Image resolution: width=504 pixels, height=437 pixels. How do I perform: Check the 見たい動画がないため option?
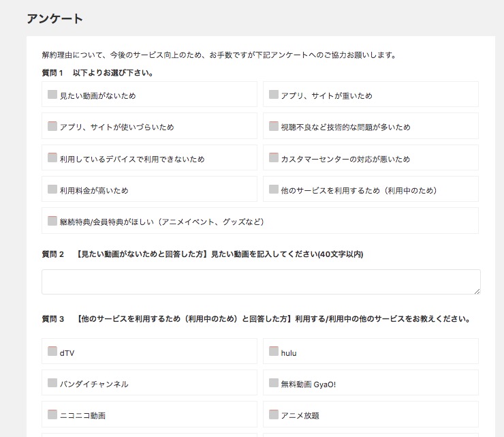click(52, 94)
